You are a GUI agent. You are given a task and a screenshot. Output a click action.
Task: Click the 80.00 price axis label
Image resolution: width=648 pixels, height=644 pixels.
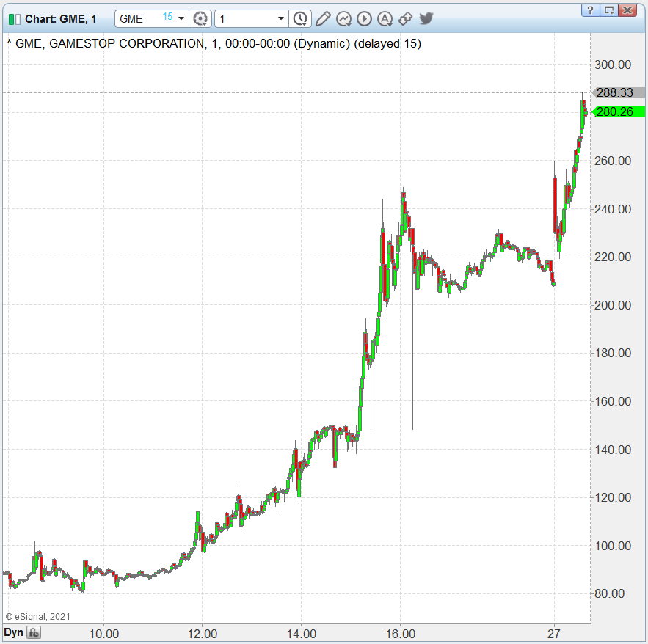610,593
